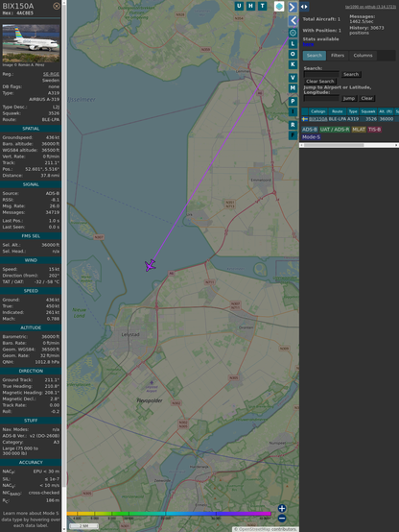Screen dimensions: 399x532
Task: Toggle the F map option
Action: [293, 135]
